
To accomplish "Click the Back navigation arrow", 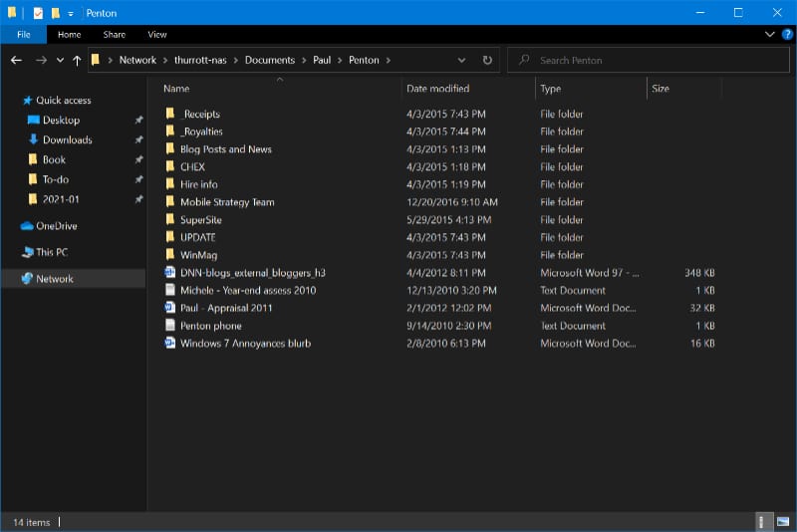I will coord(16,60).
